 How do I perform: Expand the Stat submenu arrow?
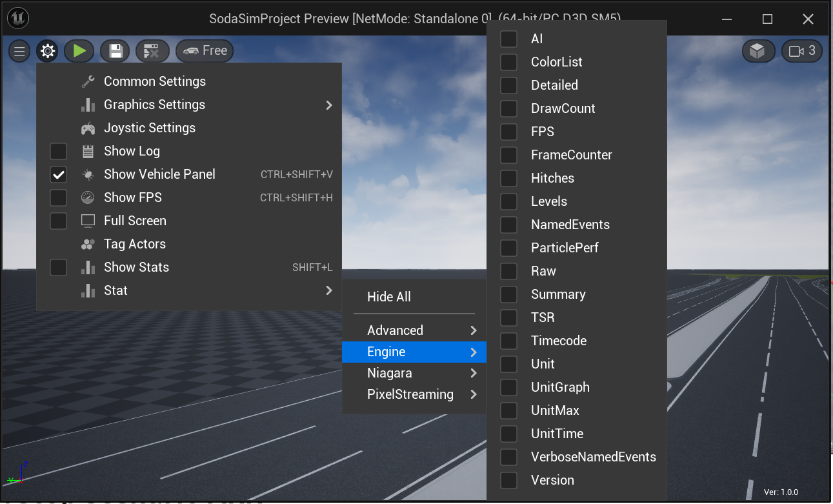pos(329,290)
